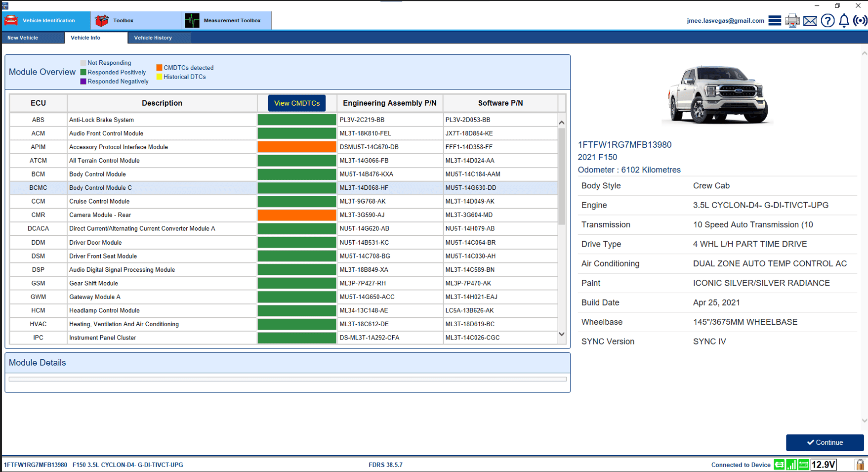Click the wireless broadcast signal icon
This screenshot has height=472, width=868.
pos(860,21)
